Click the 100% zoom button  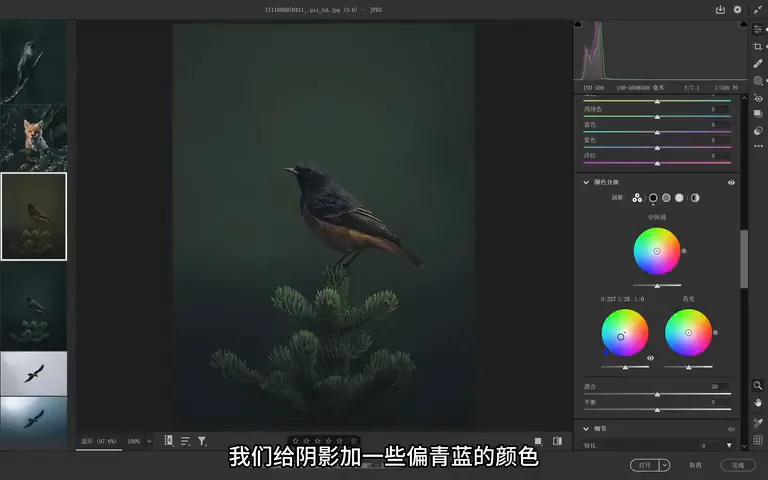pyautogui.click(x=133, y=441)
